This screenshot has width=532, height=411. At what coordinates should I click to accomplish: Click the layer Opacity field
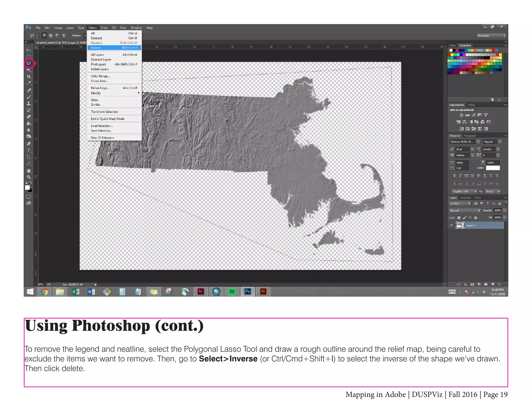pyautogui.click(x=497, y=210)
